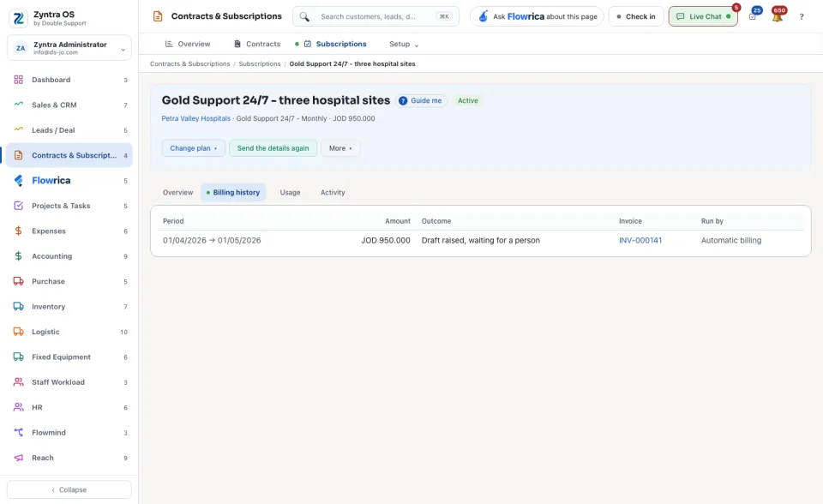Image resolution: width=823 pixels, height=504 pixels.
Task: Click the Purchase truck icon
Action: [18, 281]
